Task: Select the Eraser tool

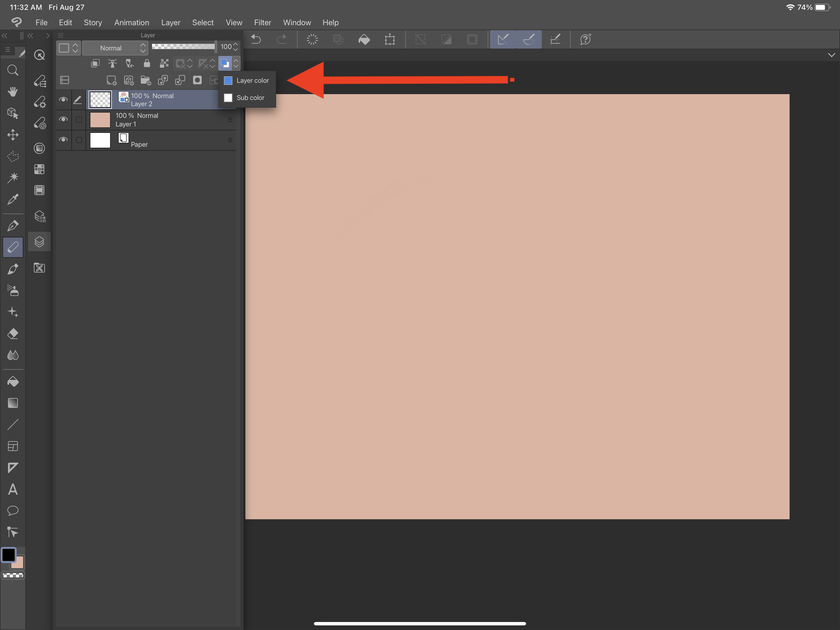Action: click(13, 334)
